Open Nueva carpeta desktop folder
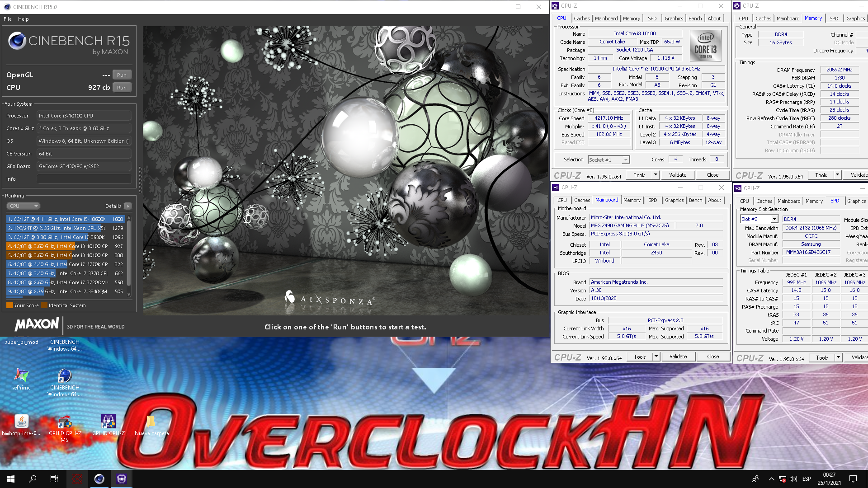Viewport: 868px width, 488px height. point(151,425)
